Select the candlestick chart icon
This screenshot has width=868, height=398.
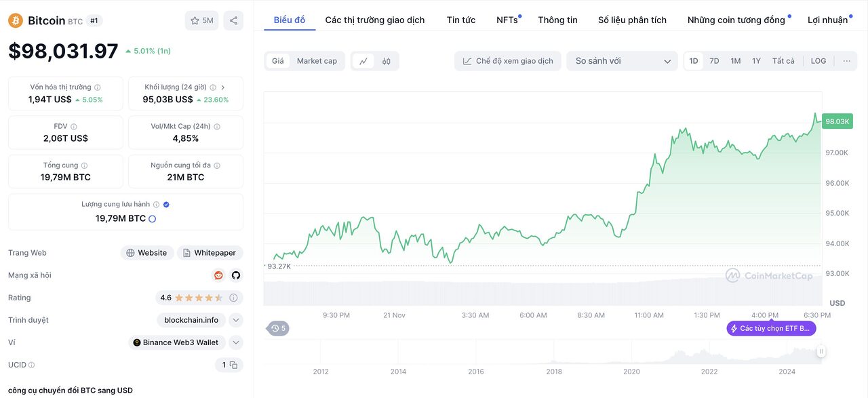coord(387,61)
